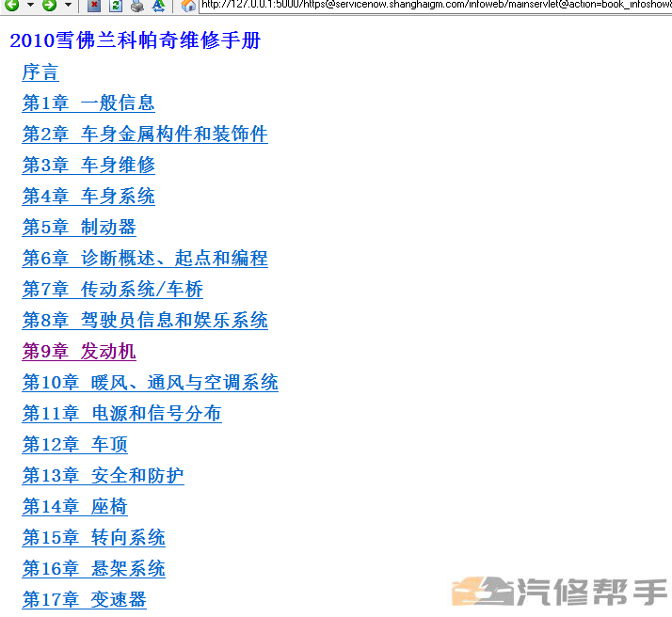This screenshot has width=672, height=617.
Task: Open 第15章 转向系统
Action: click(93, 538)
